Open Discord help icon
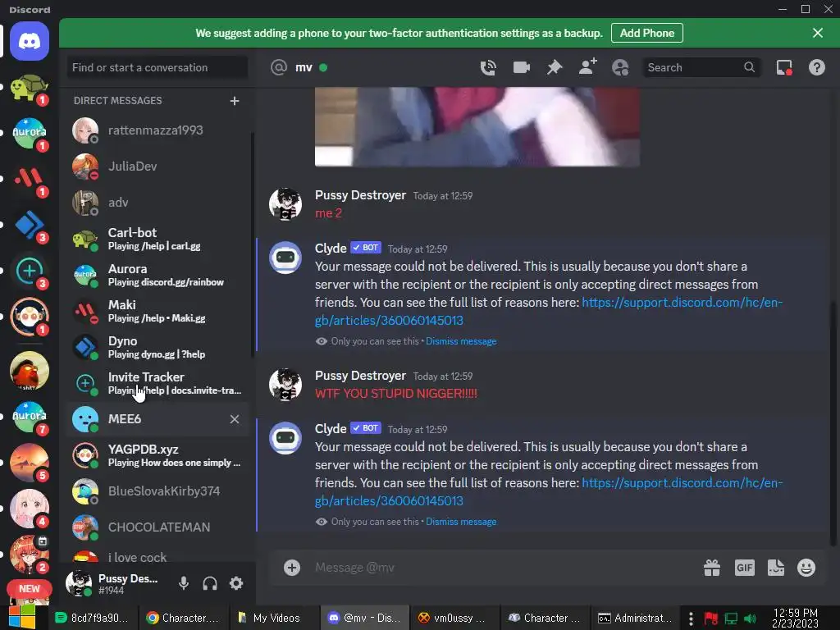The width and height of the screenshot is (840, 630). 816,67
